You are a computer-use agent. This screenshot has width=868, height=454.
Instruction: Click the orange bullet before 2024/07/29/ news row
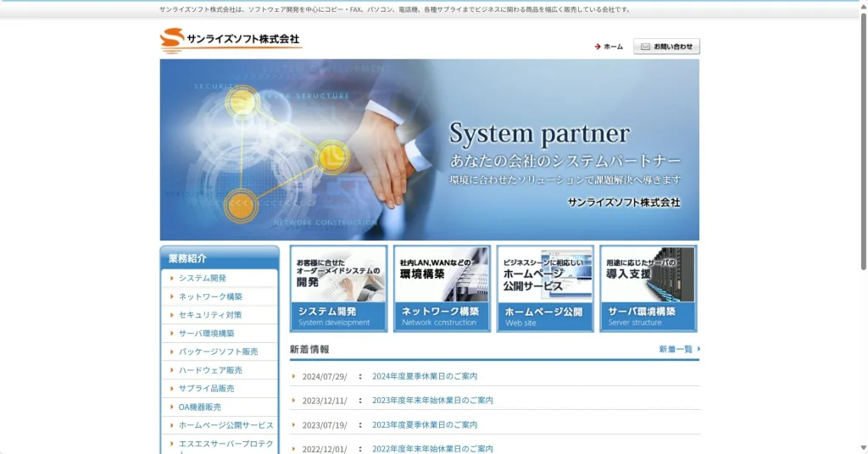[293, 376]
